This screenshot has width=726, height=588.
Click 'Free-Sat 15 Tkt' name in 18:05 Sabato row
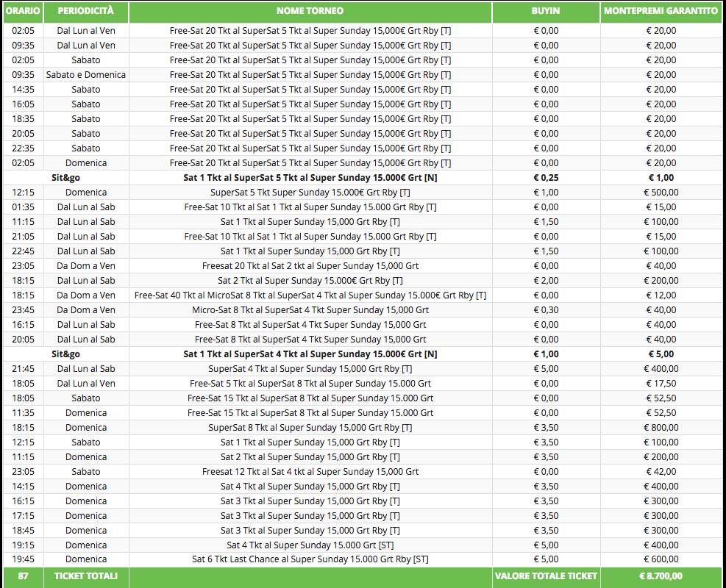point(310,398)
